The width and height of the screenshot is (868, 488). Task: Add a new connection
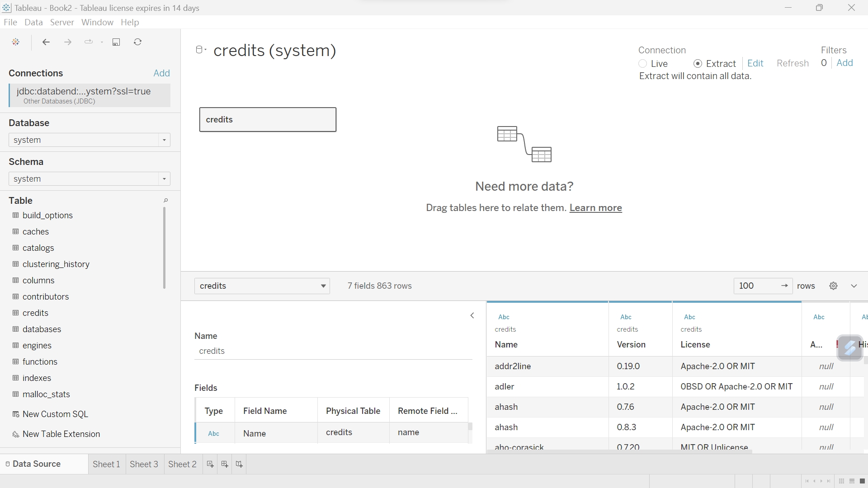point(161,73)
